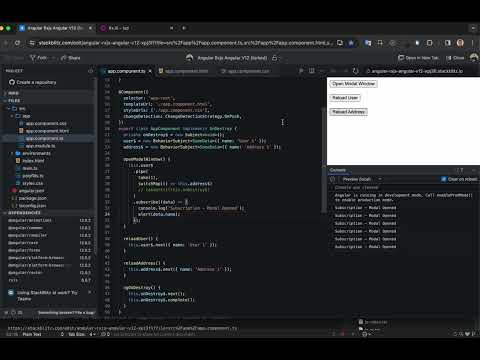The image size is (480, 360).
Task: Click the Reload Address button
Action: point(348,112)
